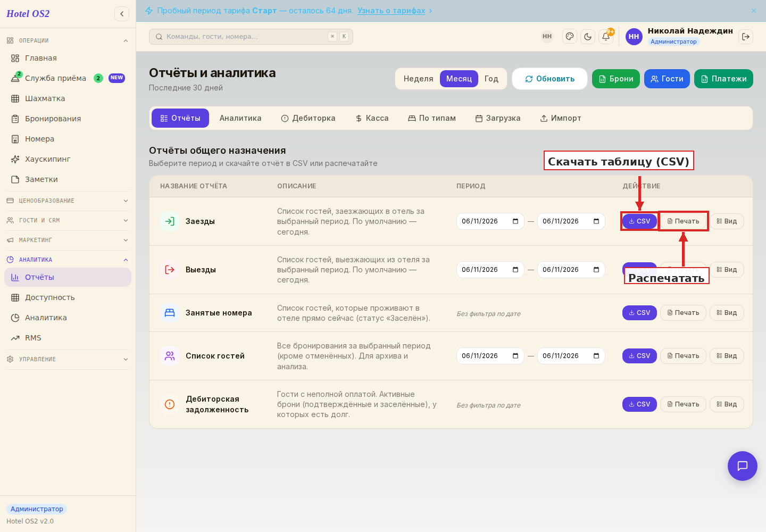Switch to the Загрузка tab

[498, 118]
